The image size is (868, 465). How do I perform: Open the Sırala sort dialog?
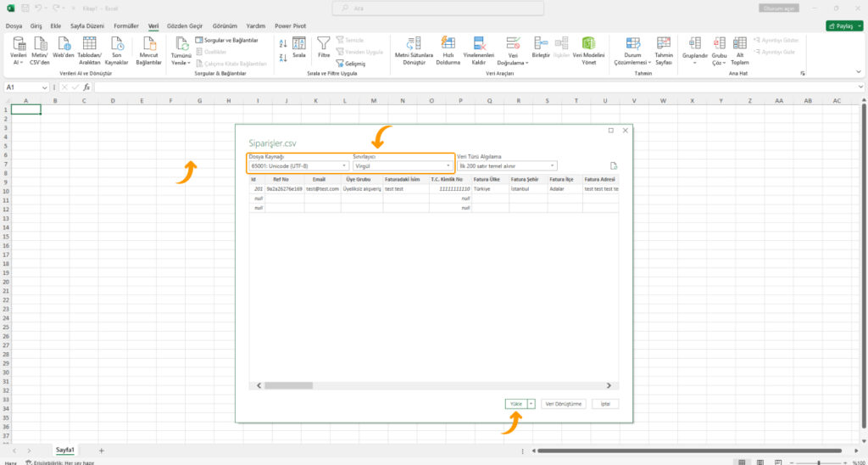pyautogui.click(x=299, y=48)
